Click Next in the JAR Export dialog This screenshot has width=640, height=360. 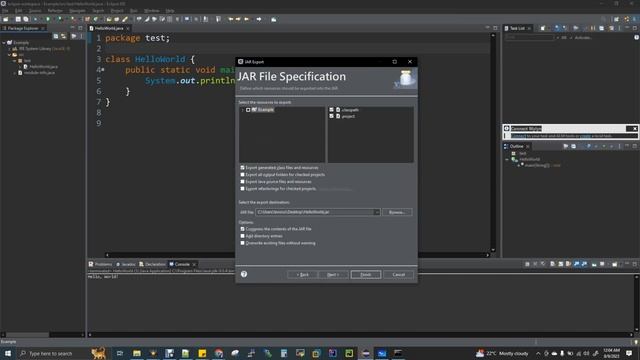coord(333,275)
